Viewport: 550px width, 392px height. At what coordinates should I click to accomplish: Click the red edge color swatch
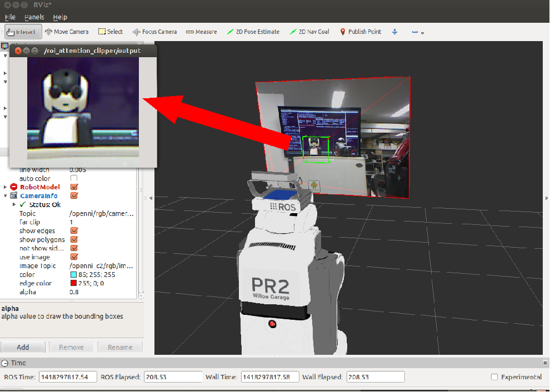[74, 283]
